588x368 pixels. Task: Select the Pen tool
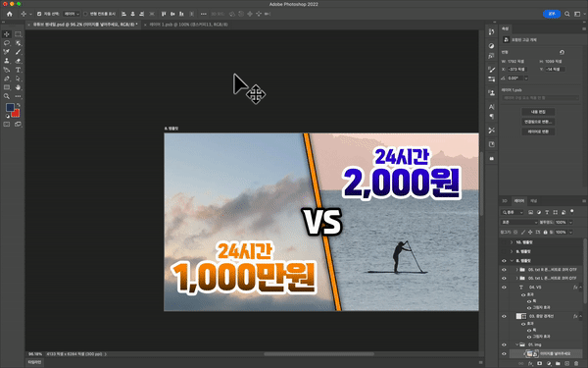pos(7,79)
